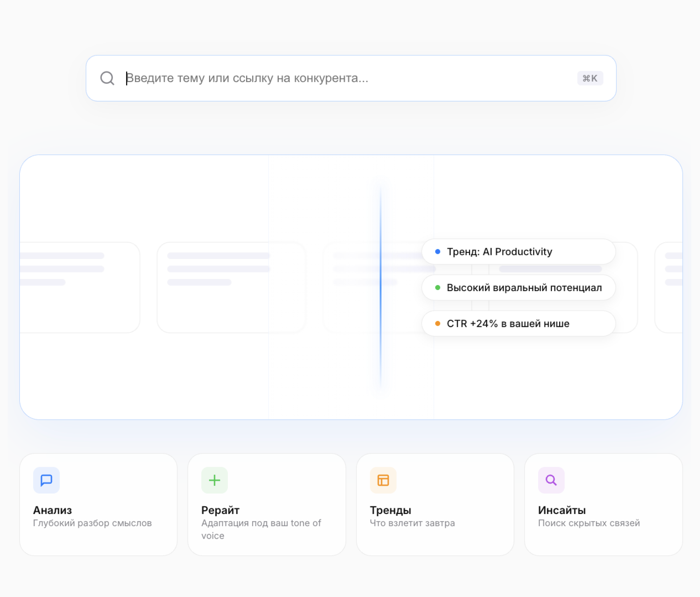The image size is (700, 597).
Task: Select the Инсайты card heading
Action: (561, 510)
